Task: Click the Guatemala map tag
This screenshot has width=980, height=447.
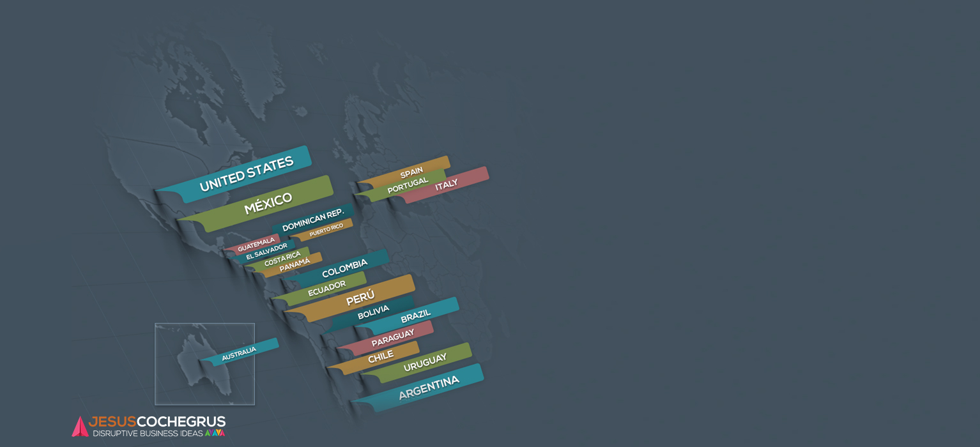Action: pos(256,245)
